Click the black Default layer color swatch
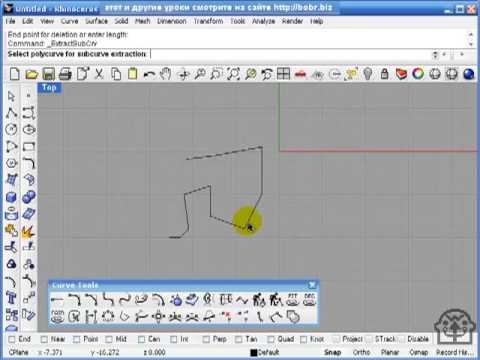Image resolution: width=480 pixels, height=360 pixels. 254,352
